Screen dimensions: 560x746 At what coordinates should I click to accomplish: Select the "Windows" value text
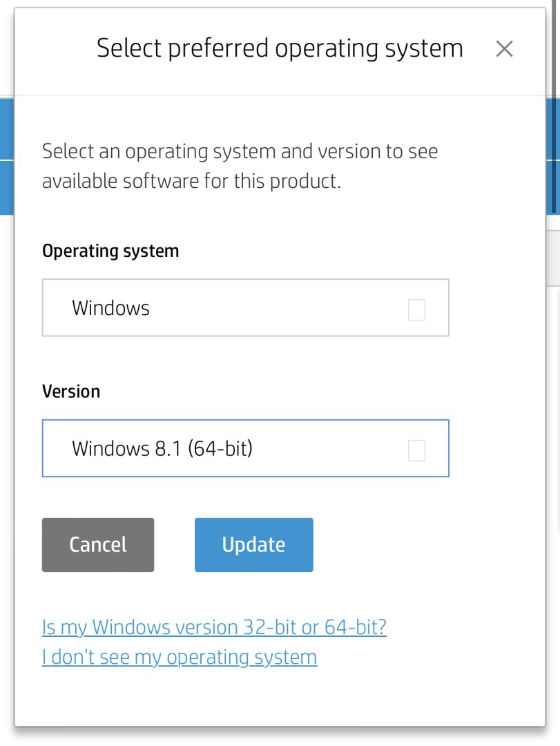110,308
